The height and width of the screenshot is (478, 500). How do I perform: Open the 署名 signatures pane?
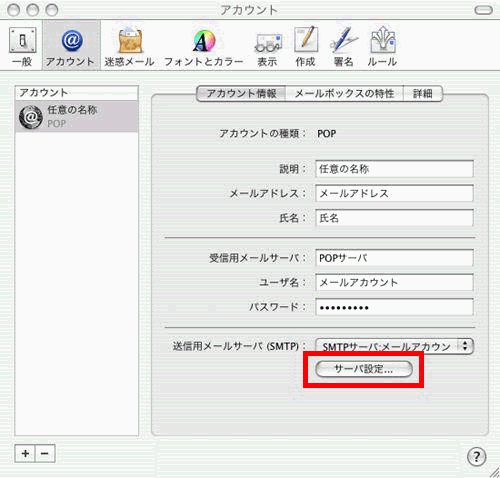343,47
